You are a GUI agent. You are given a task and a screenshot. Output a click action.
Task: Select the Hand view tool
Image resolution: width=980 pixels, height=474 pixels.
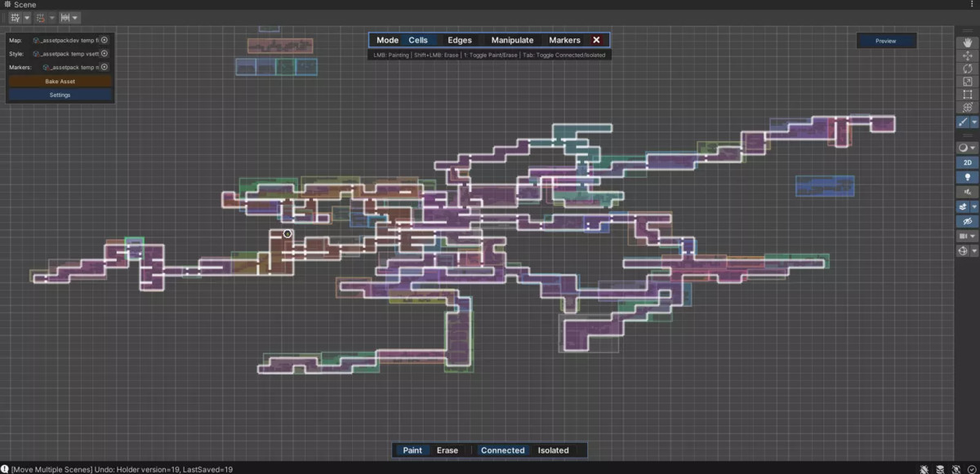(x=968, y=42)
